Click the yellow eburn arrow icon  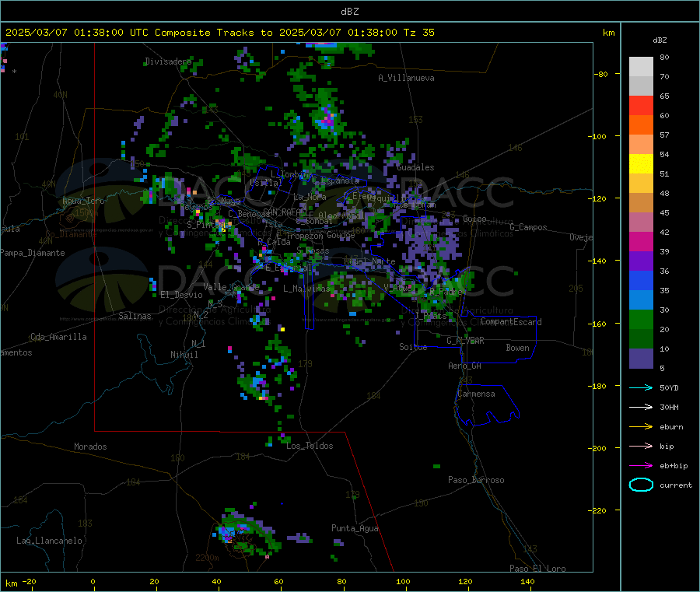click(x=641, y=426)
